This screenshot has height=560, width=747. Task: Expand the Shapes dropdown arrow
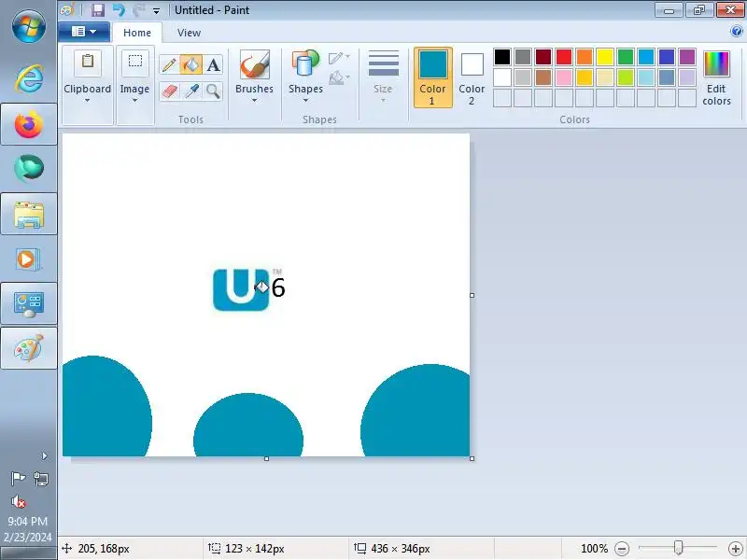[305, 101]
